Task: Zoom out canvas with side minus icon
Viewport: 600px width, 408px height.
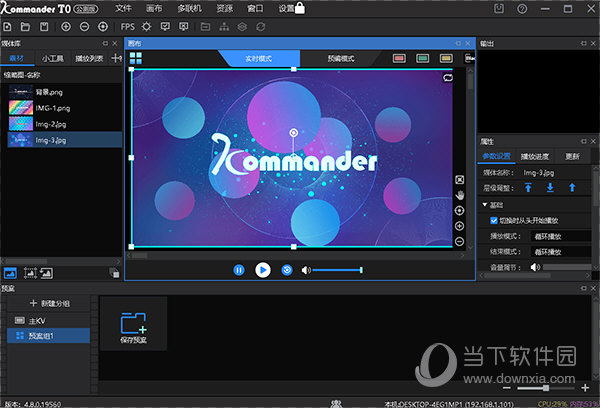Action: point(460,242)
